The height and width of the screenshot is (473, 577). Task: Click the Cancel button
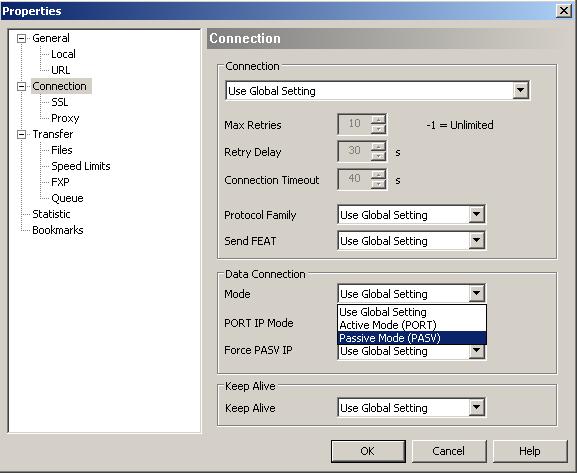coord(449,451)
